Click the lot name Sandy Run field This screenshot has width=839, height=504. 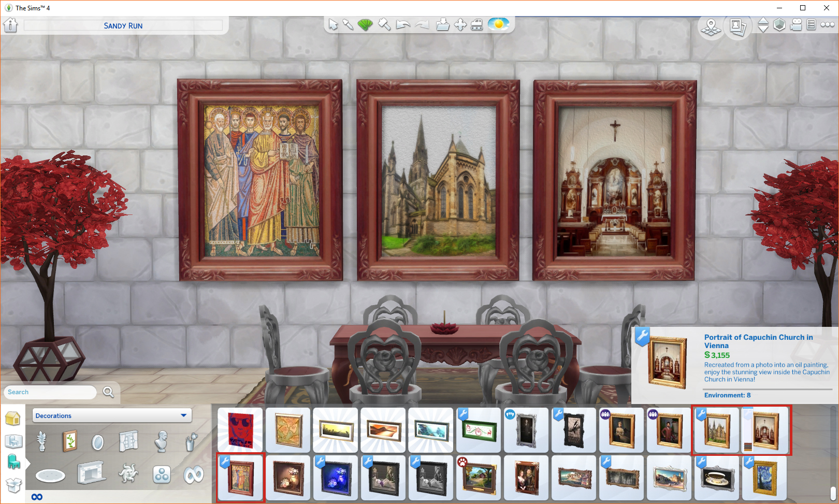click(x=123, y=25)
